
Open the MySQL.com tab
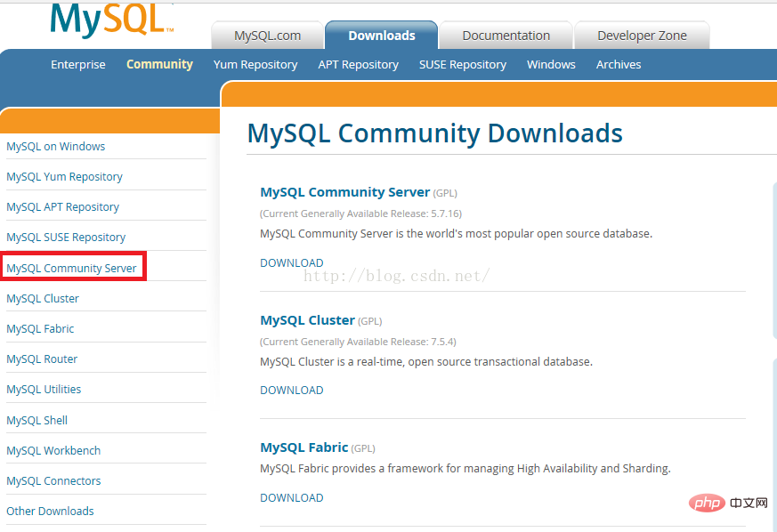point(268,36)
